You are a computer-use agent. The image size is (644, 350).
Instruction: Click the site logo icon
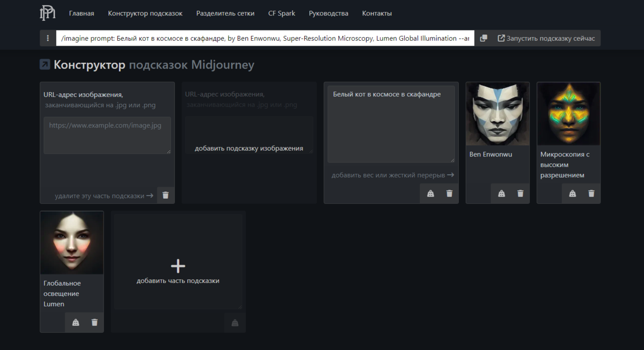pyautogui.click(x=47, y=13)
